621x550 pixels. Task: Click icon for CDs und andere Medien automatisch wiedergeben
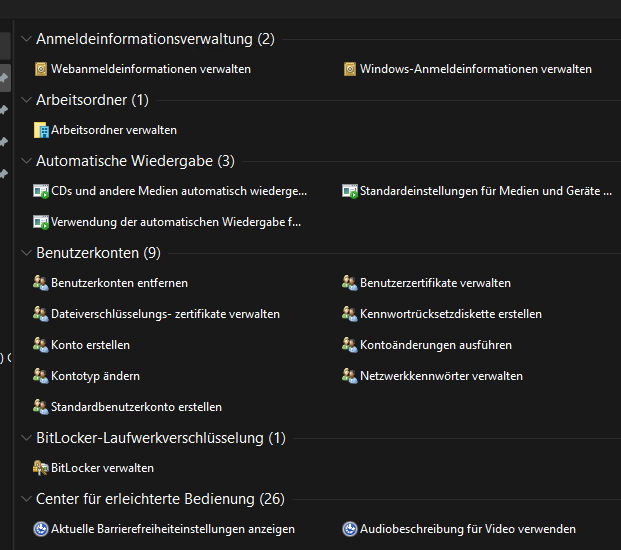(x=41, y=191)
